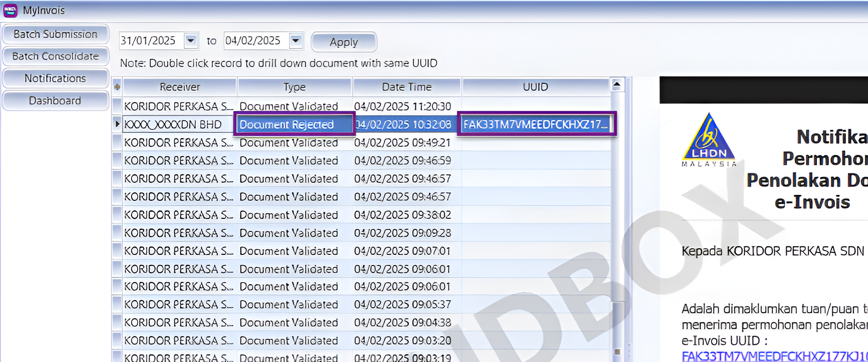The image size is (868, 362).
Task: Sort by the Receiver column header
Action: click(x=180, y=87)
